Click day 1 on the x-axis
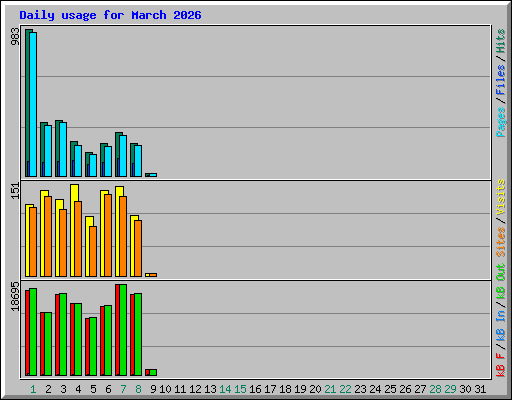This screenshot has width=512, height=400. tap(33, 389)
